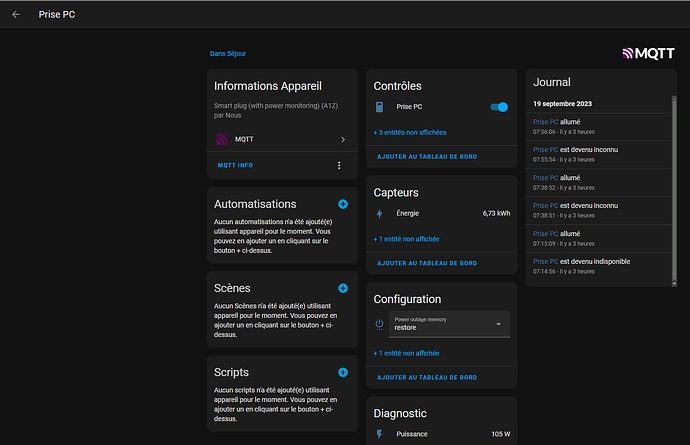Screen dimensions: 690x445
Task: Show 1 hidden entity in Configuration
Action: (406, 353)
